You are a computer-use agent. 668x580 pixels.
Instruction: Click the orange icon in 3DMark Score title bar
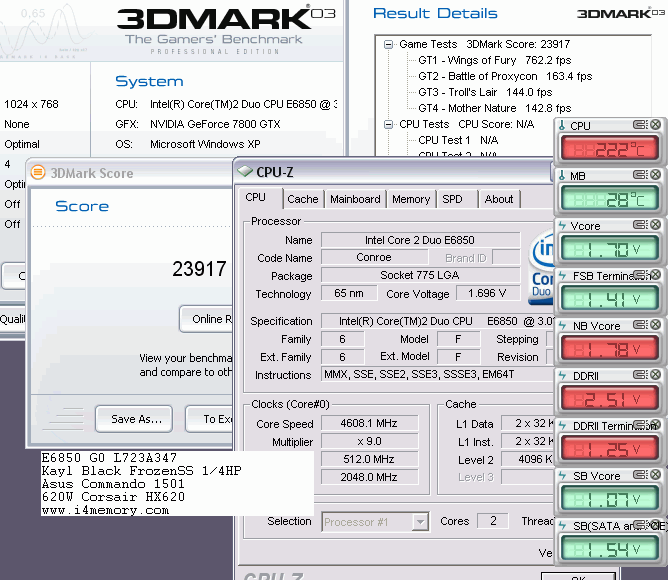[38, 172]
